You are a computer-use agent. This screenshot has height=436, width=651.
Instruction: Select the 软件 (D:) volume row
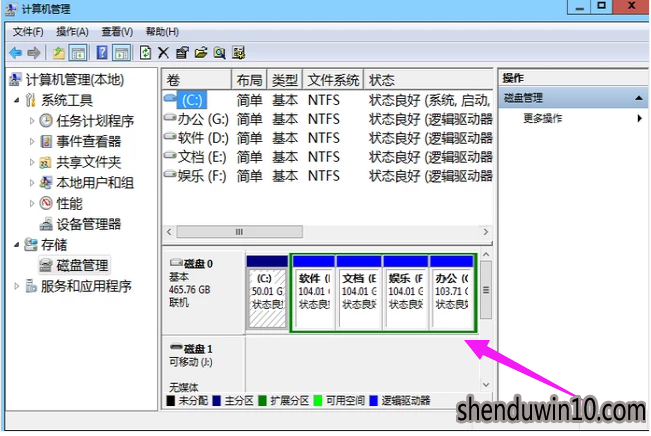click(328, 138)
